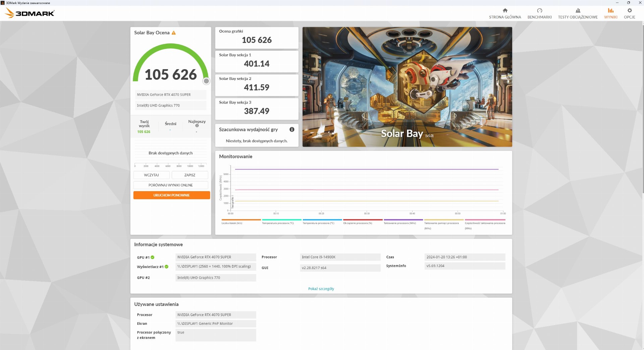Click the green 105 626 value under Twój wynik

[x=144, y=132]
